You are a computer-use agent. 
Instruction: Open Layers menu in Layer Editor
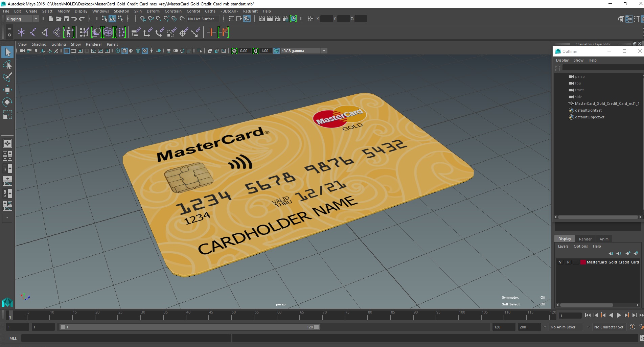click(x=563, y=246)
